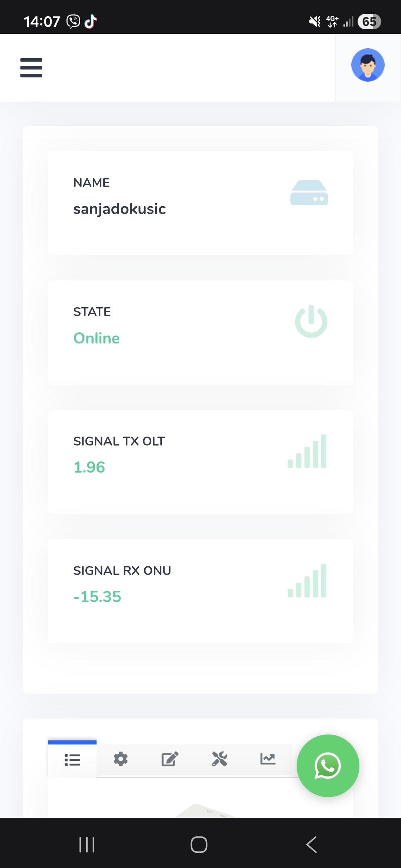This screenshot has width=401, height=868.
Task: Click the 1.96 signal TX value
Action: [89, 467]
